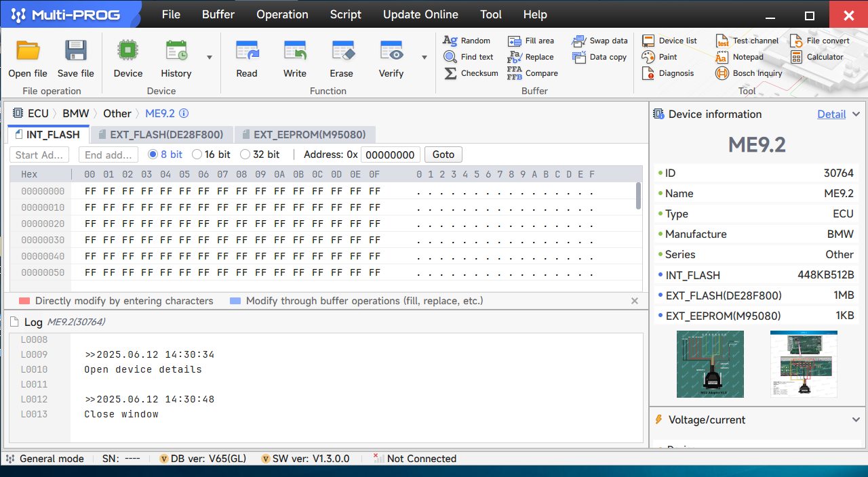Dismiss the modify color legend bar
The height and width of the screenshot is (477, 868).
tap(635, 301)
